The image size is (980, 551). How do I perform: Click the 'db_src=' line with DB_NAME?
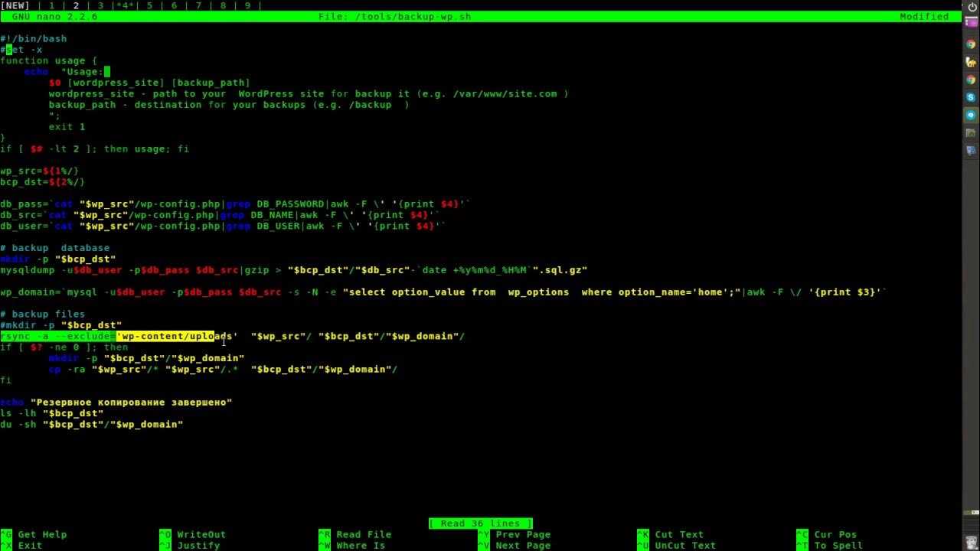point(220,215)
